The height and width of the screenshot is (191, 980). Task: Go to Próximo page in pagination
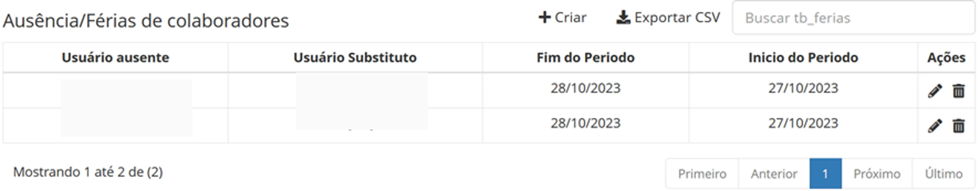(x=877, y=174)
